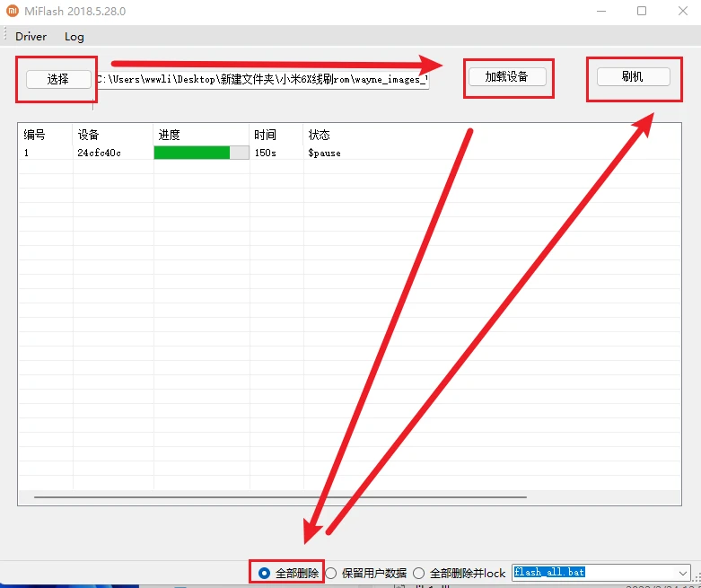Image resolution: width=701 pixels, height=588 pixels.
Task: Click row number 1 cell
Action: pyautogui.click(x=27, y=153)
